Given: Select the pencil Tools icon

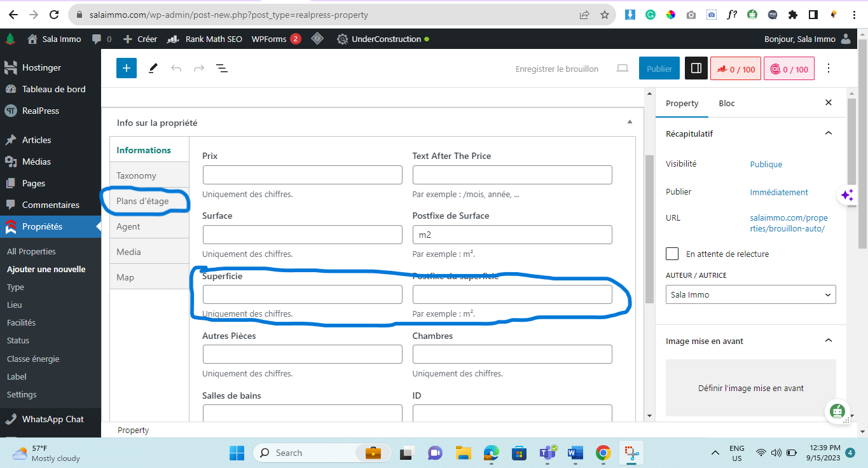Looking at the screenshot, I should (153, 68).
